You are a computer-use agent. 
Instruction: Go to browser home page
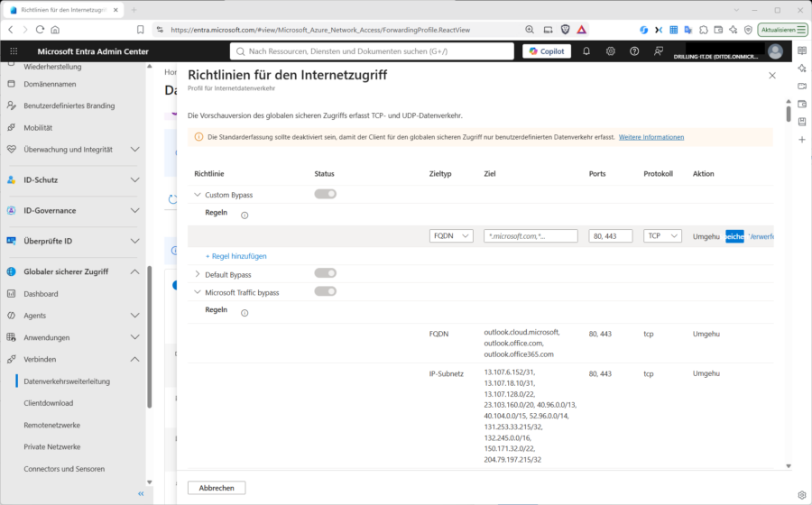coord(55,30)
